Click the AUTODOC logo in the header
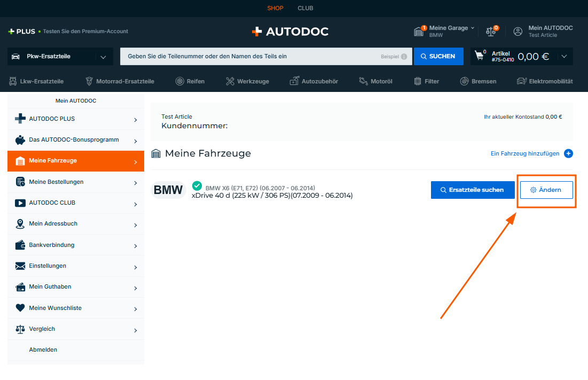588x380 pixels. [290, 32]
